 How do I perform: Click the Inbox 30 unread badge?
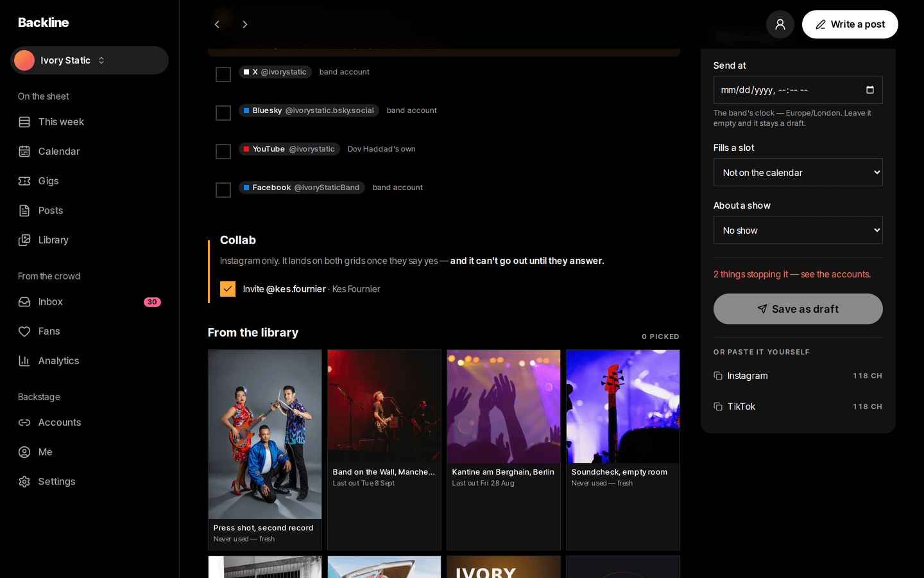pos(152,302)
